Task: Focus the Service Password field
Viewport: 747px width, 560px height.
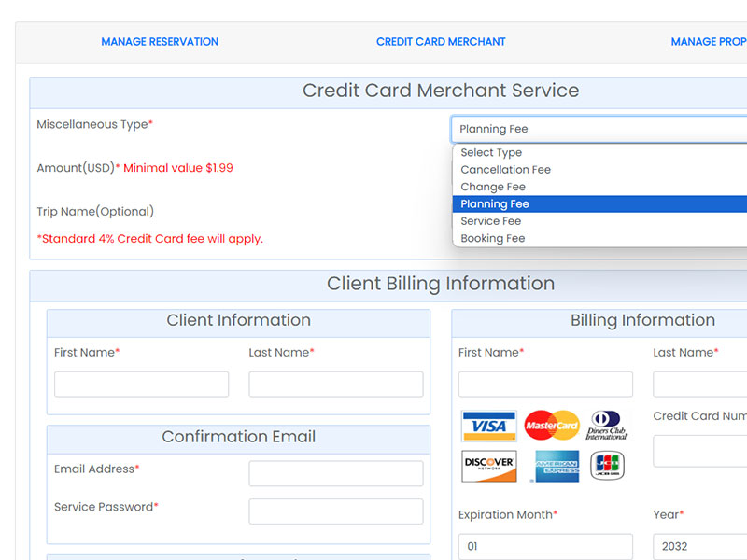Action: (336, 511)
